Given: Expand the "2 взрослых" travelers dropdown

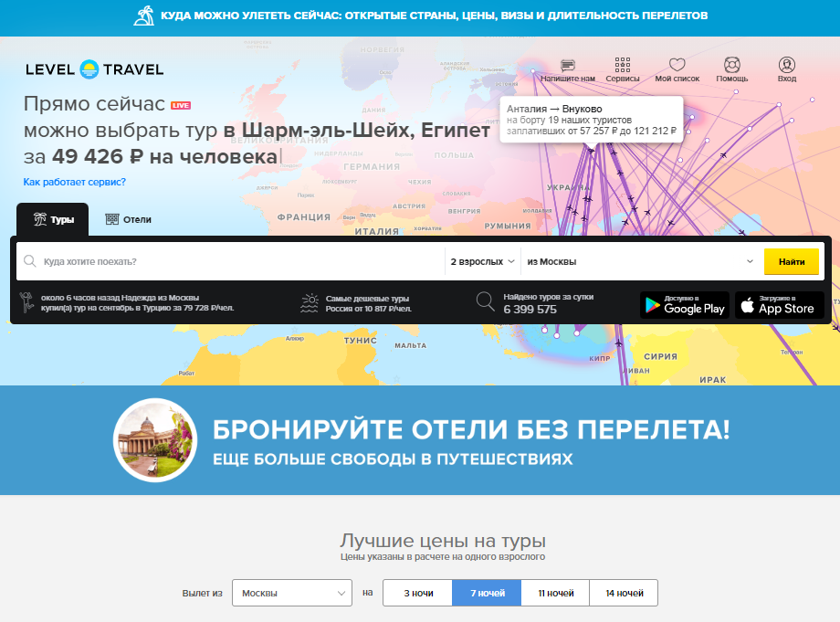Looking at the screenshot, I should (x=482, y=262).
